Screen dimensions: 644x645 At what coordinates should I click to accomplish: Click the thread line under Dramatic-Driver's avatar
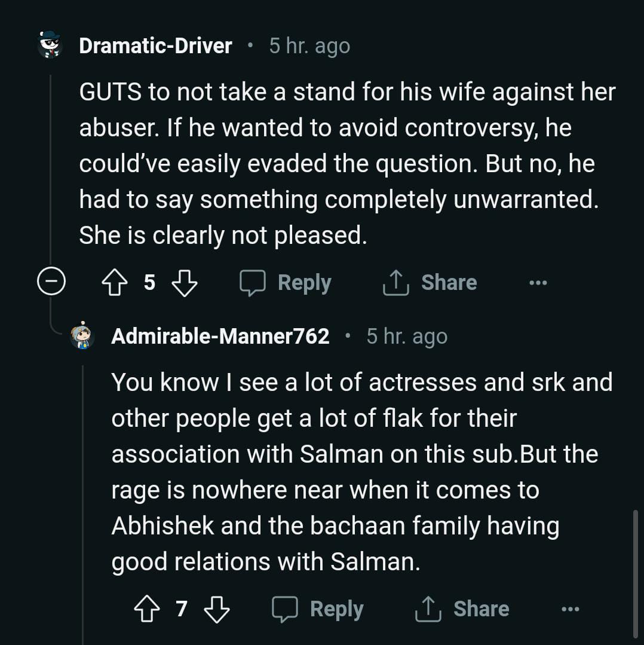coord(50,167)
